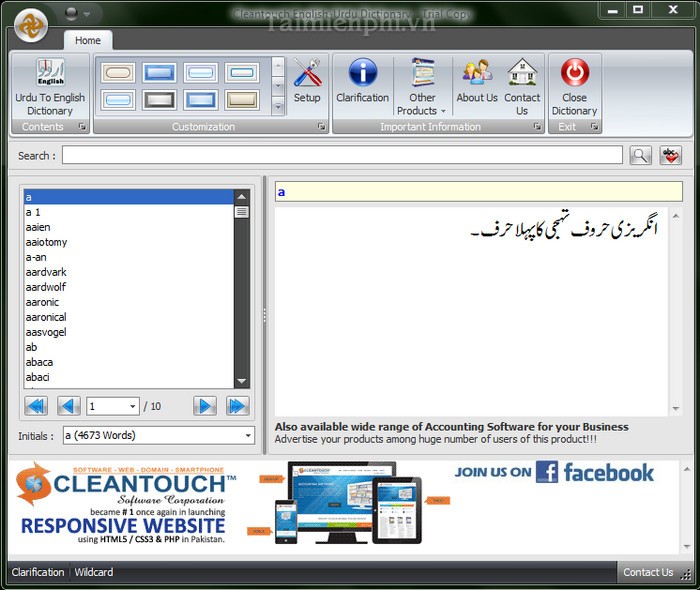
Task: Expand the theme gallery list
Action: click(278, 107)
